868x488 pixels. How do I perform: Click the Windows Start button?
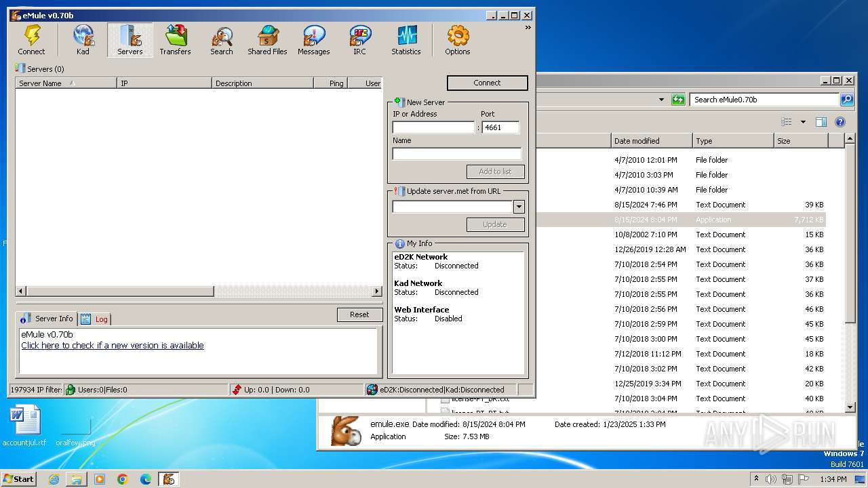tap(18, 479)
